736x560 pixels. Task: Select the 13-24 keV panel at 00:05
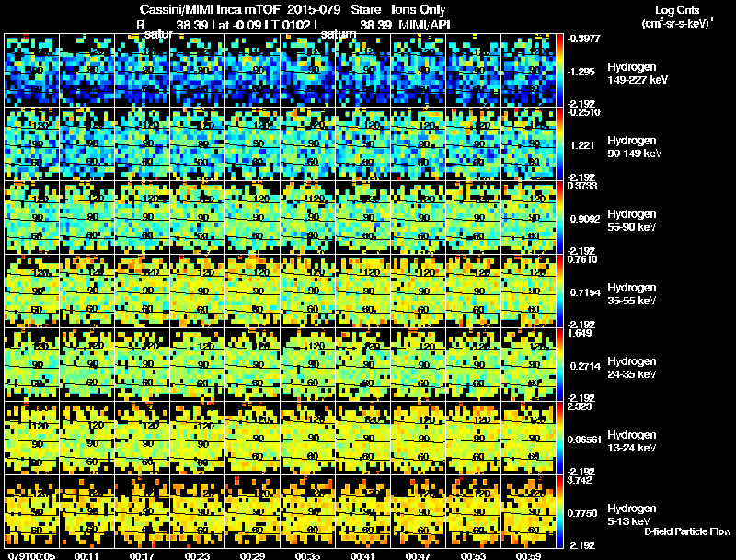click(x=32, y=439)
